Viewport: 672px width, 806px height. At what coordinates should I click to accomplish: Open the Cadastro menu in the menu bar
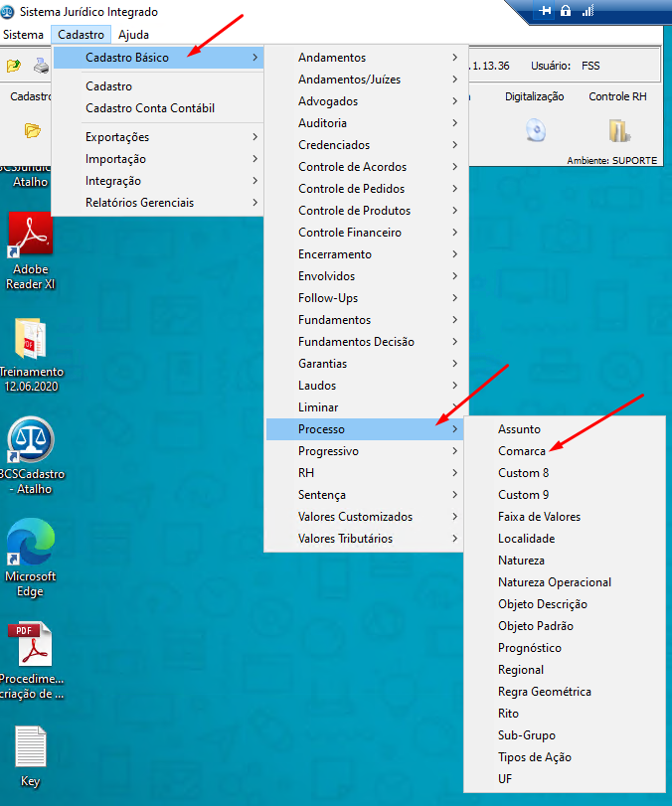pyautogui.click(x=81, y=35)
